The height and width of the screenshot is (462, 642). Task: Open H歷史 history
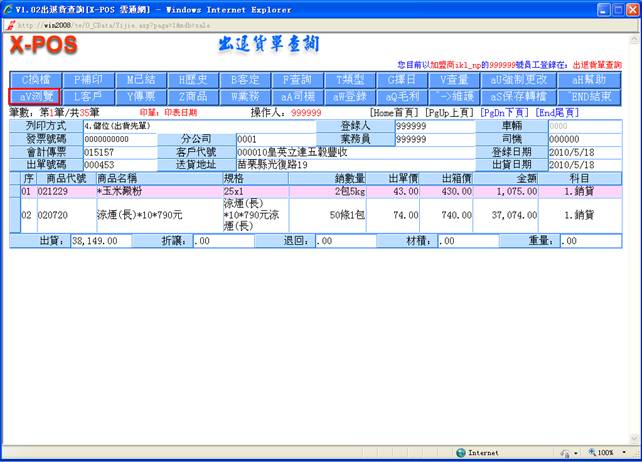[193, 80]
